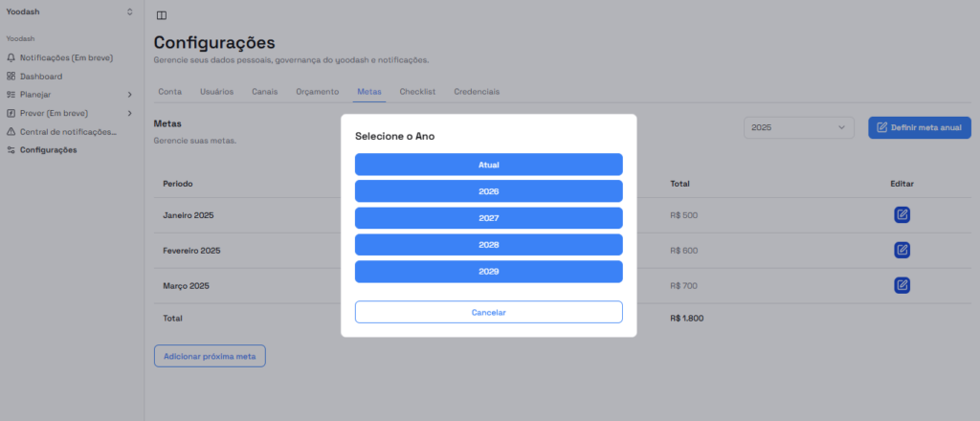
Task: Click the Configurações sliders icon in sidebar
Action: (11, 150)
